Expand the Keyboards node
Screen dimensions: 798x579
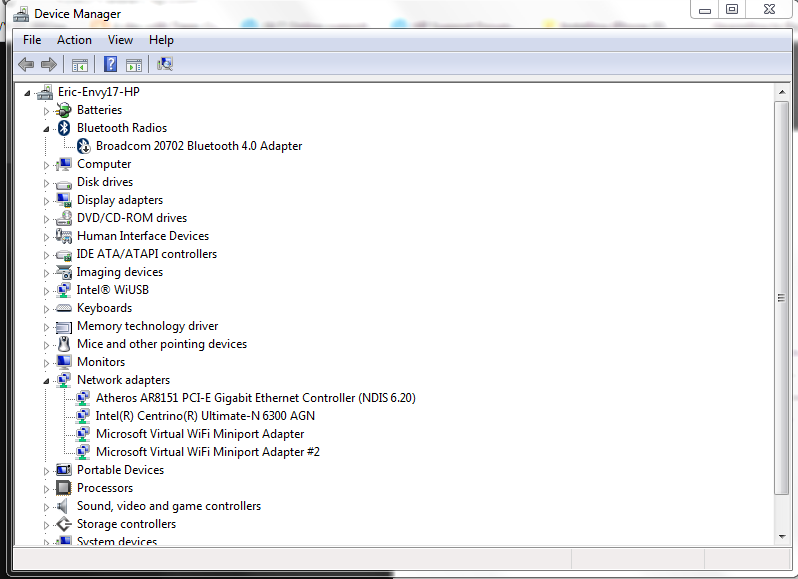(46, 309)
